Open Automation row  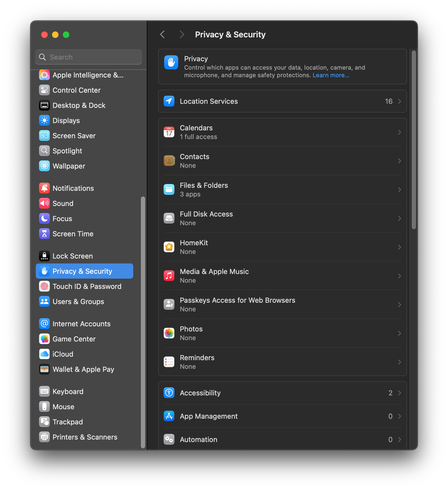tap(283, 439)
